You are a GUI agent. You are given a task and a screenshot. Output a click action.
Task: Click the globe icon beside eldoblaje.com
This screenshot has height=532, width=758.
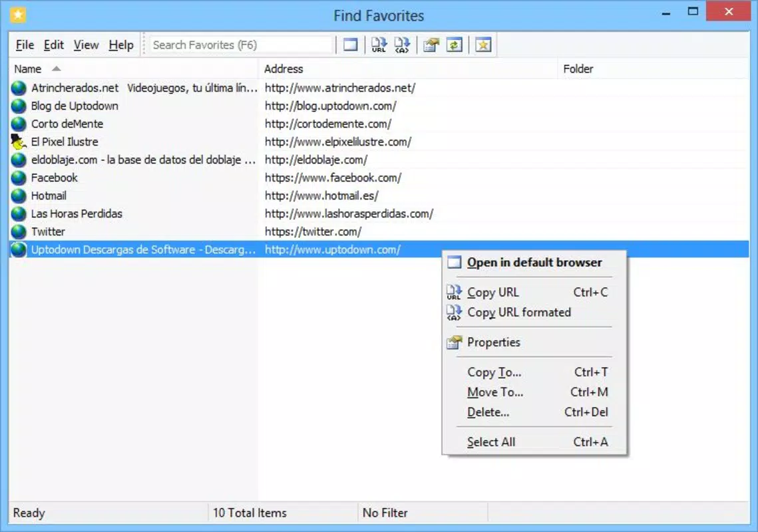19,160
